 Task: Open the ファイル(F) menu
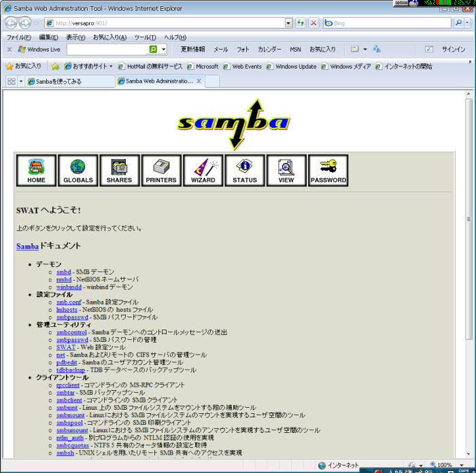19,37
